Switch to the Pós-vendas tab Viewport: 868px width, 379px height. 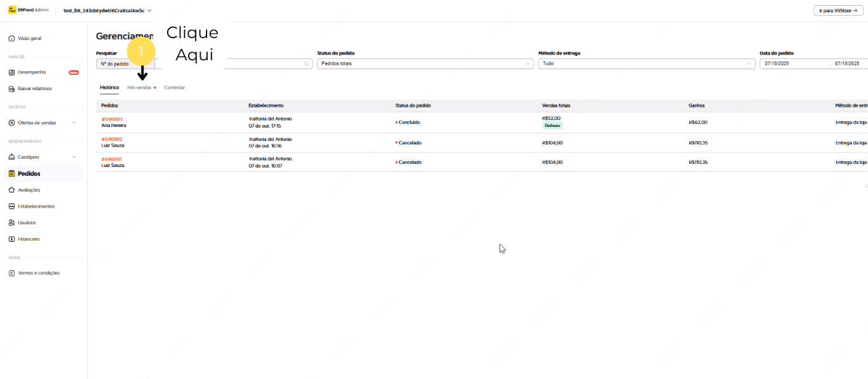click(139, 88)
